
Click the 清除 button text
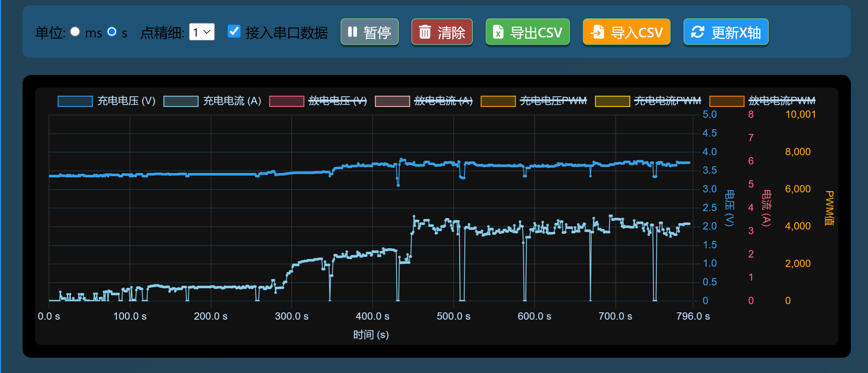click(x=451, y=33)
